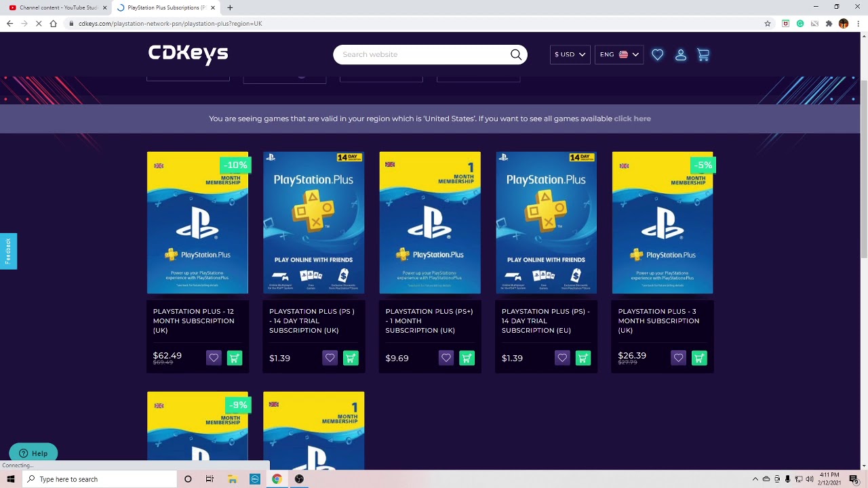Open PlayStation Plus 1 Month Subscription (UK) title
Image resolution: width=868 pixels, height=488 pixels.
(429, 321)
